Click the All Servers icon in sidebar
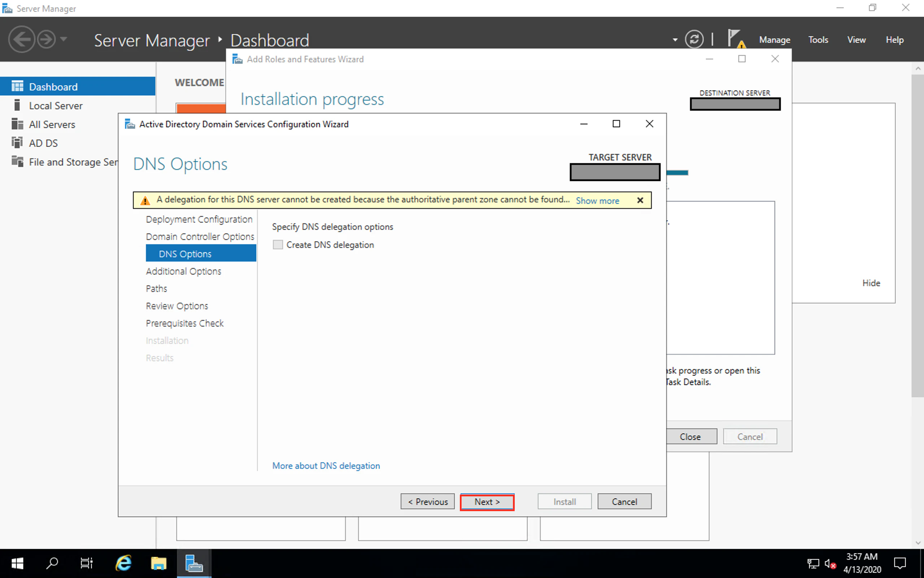The height and width of the screenshot is (578, 924). point(17,124)
